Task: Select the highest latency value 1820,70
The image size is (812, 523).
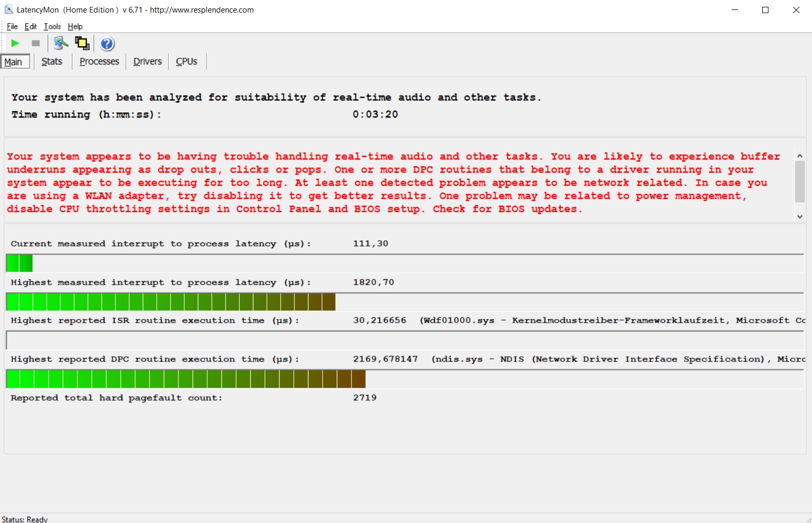Action: pos(373,282)
